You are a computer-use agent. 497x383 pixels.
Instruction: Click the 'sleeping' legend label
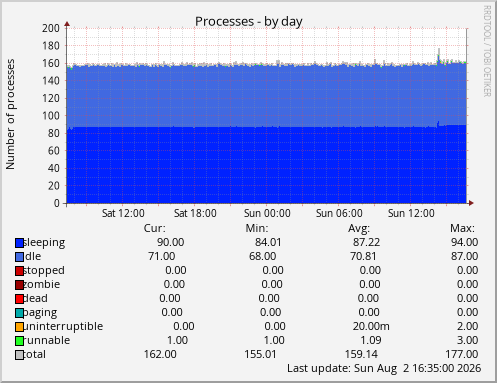44,243
